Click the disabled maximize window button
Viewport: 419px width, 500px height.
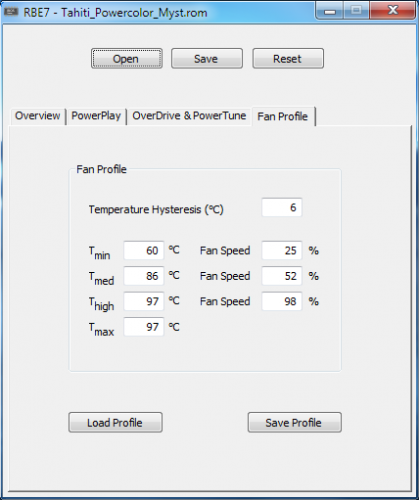pyautogui.click(x=356, y=11)
